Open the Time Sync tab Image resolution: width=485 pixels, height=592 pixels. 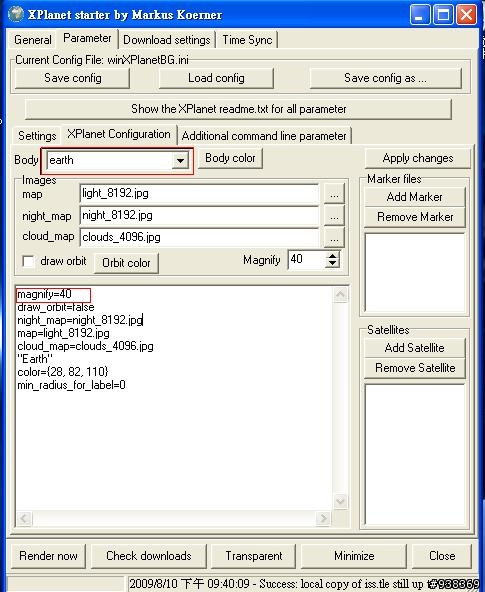pyautogui.click(x=247, y=40)
